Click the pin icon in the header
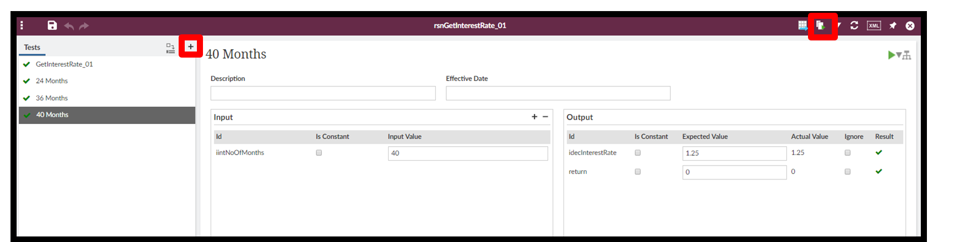This screenshot has width=980, height=242. pos(893,25)
